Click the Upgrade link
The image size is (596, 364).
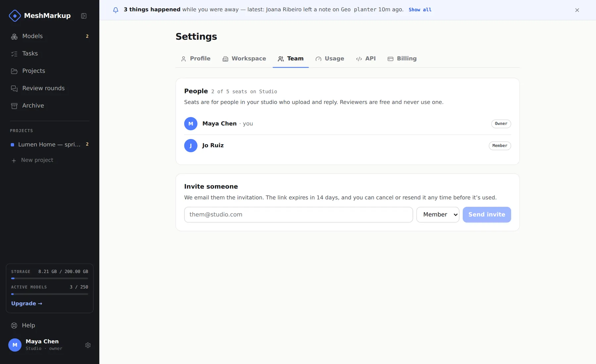point(26,303)
